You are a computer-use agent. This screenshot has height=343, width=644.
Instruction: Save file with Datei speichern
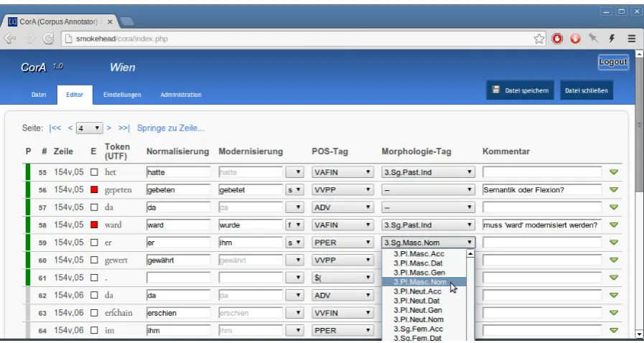pyautogui.click(x=520, y=90)
